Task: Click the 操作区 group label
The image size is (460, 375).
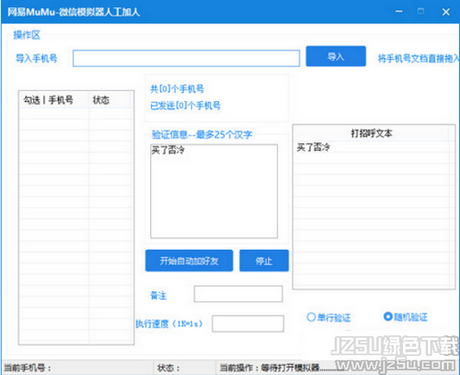Action: click(x=27, y=35)
